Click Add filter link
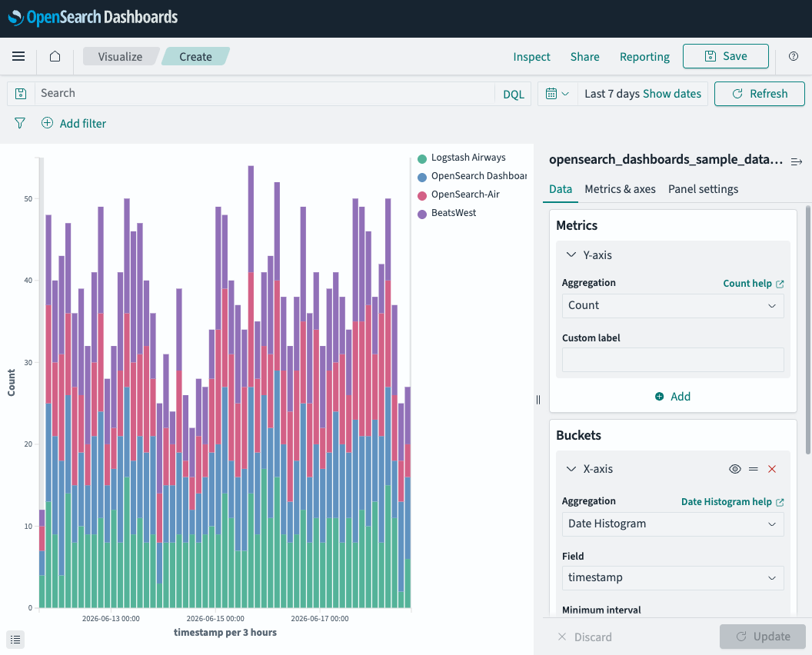 tap(83, 123)
